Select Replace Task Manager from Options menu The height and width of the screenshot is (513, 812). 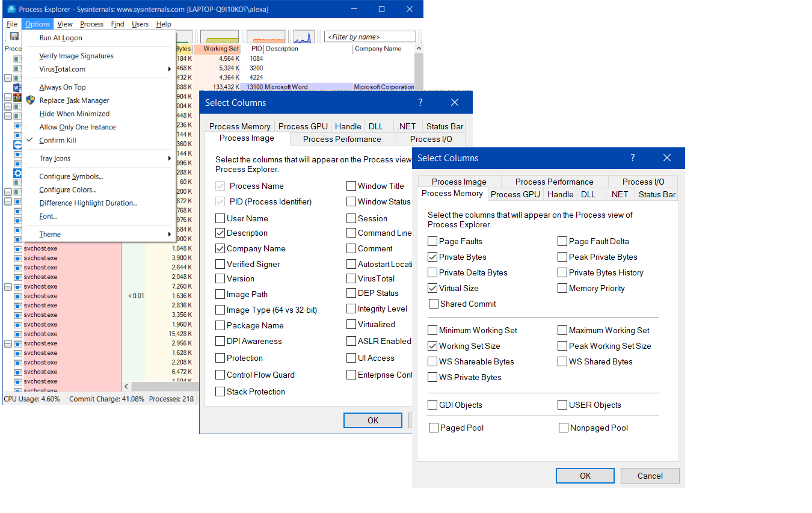[73, 100]
